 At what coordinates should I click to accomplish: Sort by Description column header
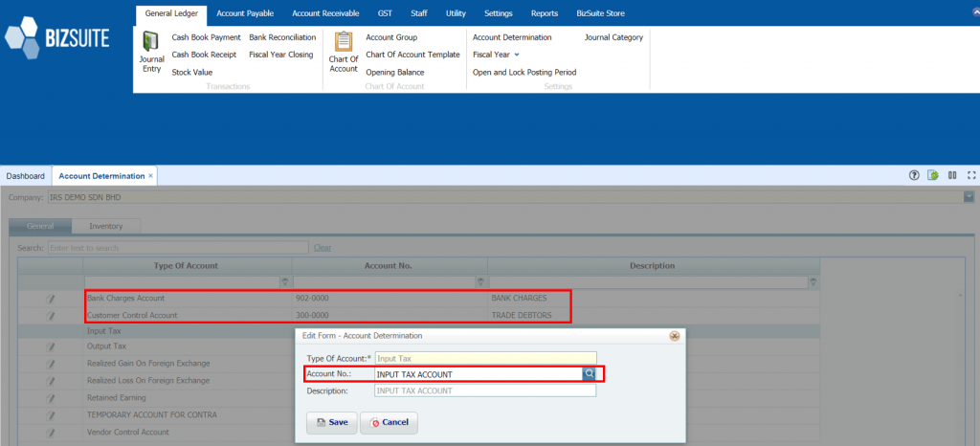pos(653,265)
